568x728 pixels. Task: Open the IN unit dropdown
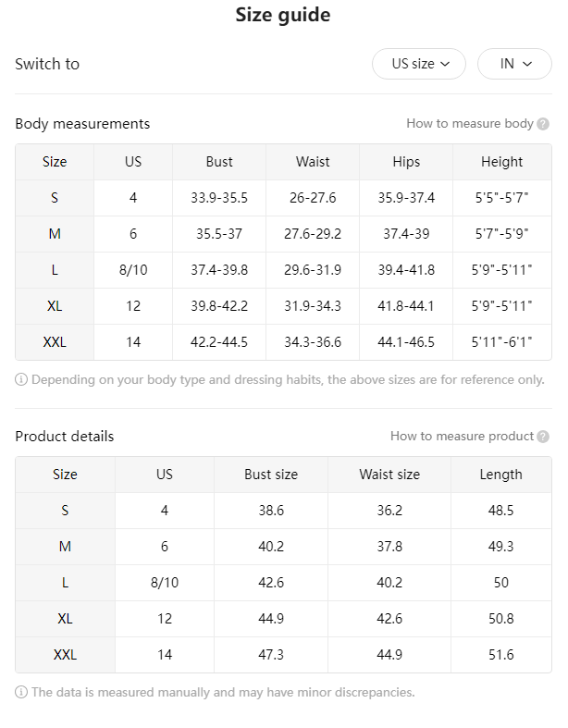click(514, 64)
